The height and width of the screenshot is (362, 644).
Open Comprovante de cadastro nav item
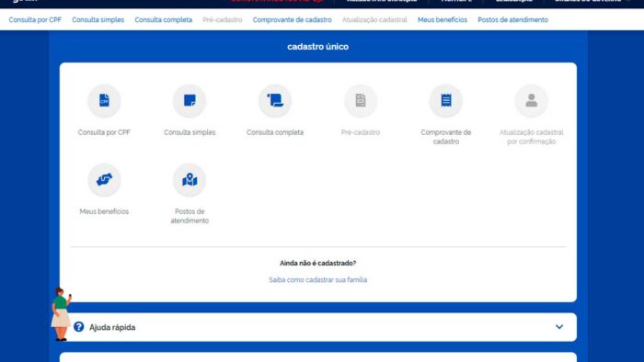(x=292, y=19)
